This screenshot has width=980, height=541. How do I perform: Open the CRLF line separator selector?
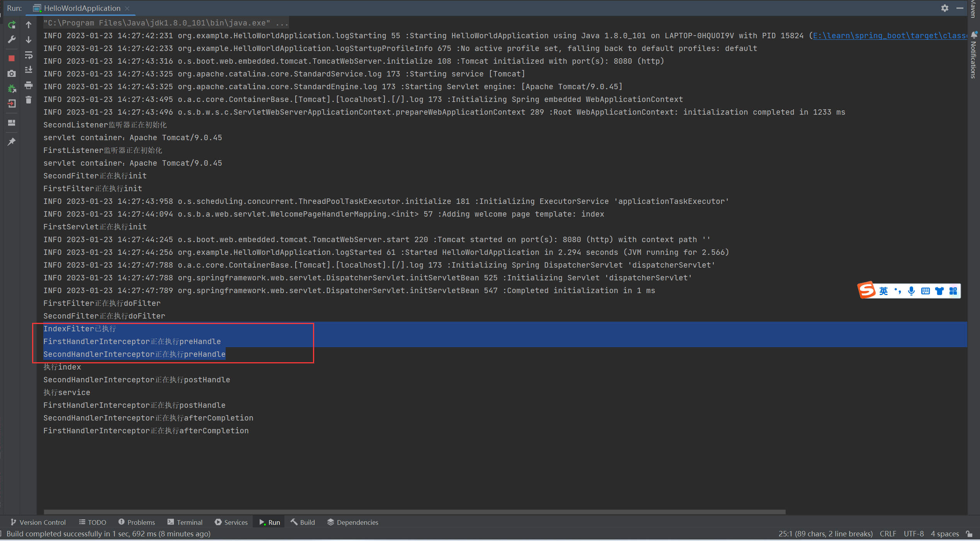tap(888, 534)
